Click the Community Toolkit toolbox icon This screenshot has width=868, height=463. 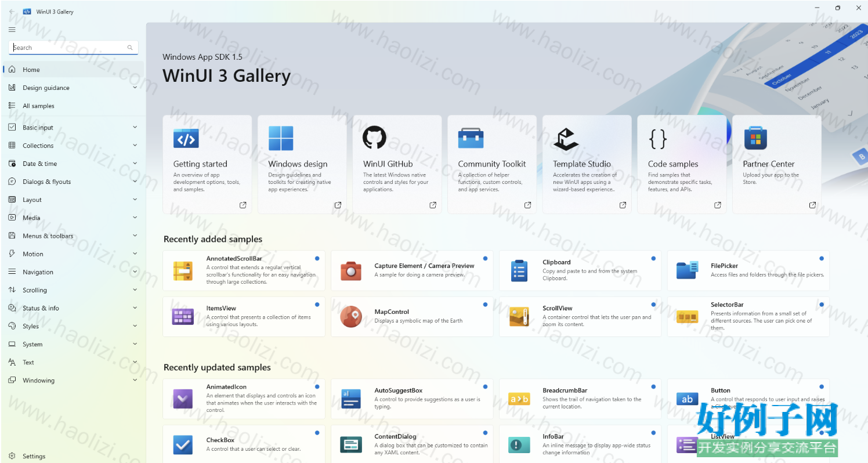click(x=471, y=139)
